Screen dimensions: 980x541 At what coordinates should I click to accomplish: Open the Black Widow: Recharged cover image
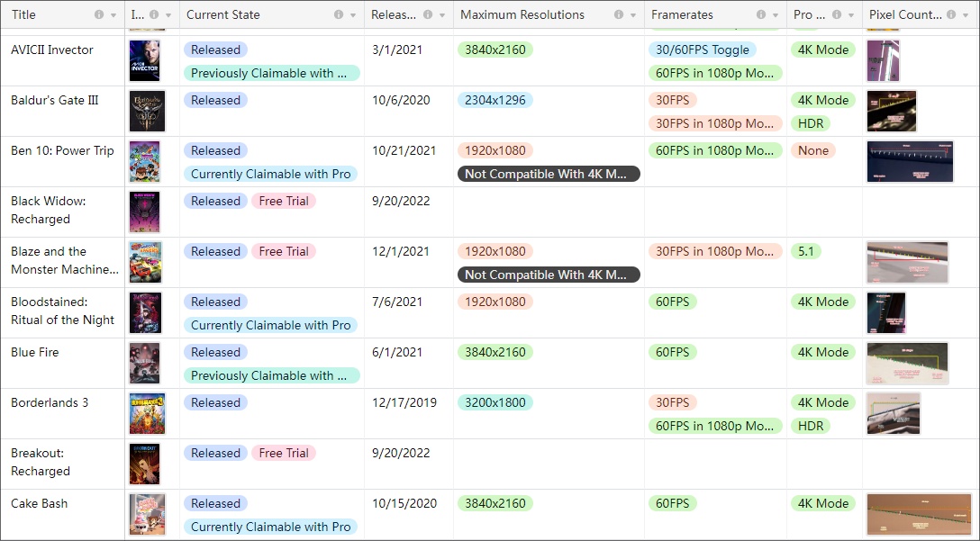144,212
